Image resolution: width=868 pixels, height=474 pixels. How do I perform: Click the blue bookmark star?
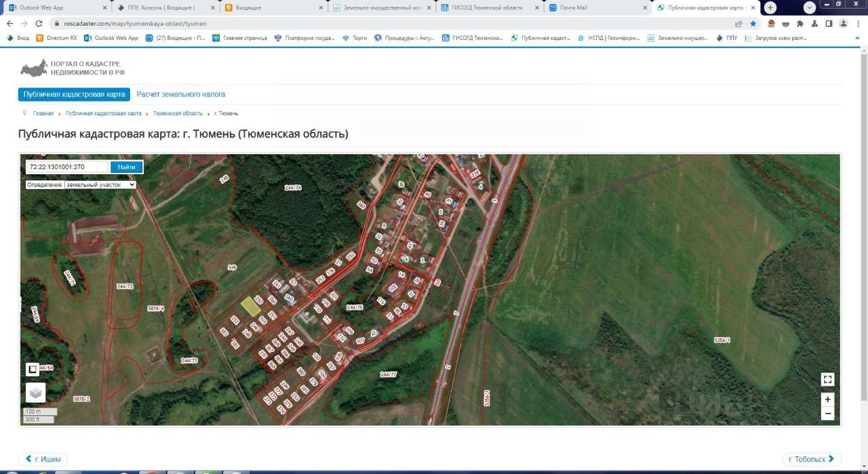point(753,23)
